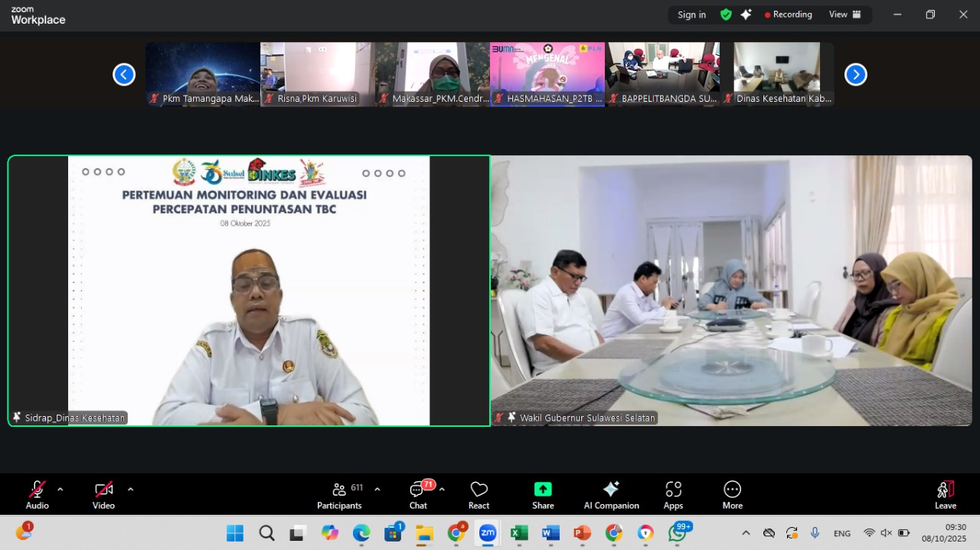Expand audio settings arrow next to Audio
The width and height of the screenshot is (980, 550).
60,490
